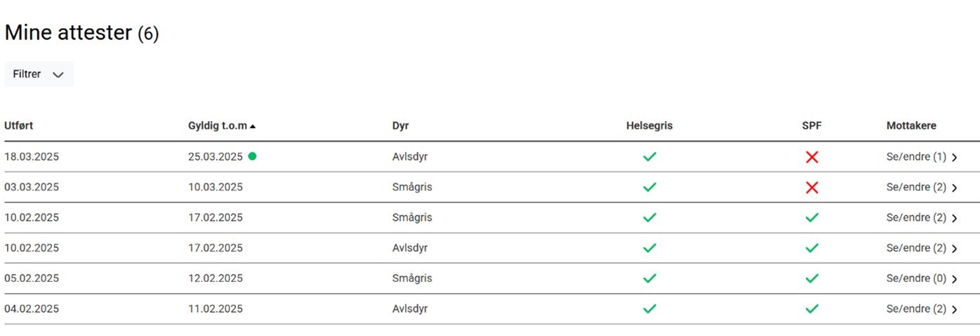Click green Helsegris checkmark in 18.03.2025 row

click(649, 157)
